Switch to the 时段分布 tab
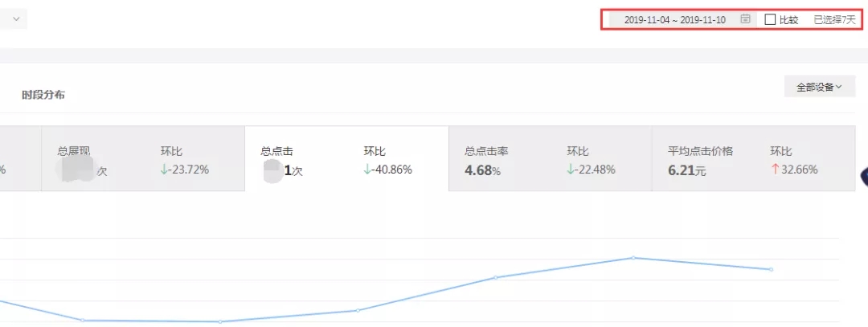Screen dimensions: 868x327 tap(43, 95)
